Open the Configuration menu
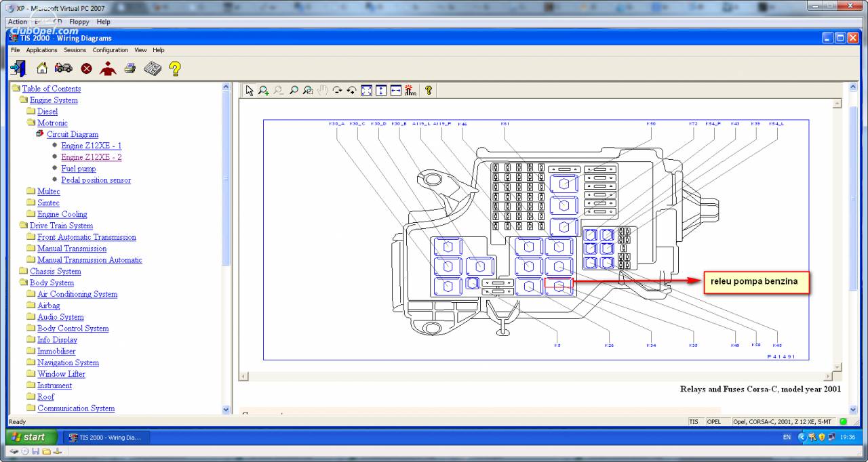 pos(111,50)
